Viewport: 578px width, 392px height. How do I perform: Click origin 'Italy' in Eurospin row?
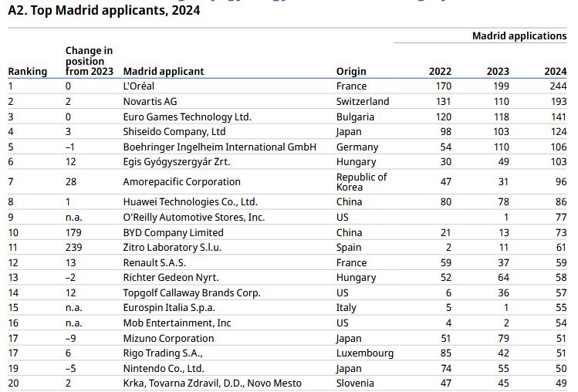[x=346, y=308]
